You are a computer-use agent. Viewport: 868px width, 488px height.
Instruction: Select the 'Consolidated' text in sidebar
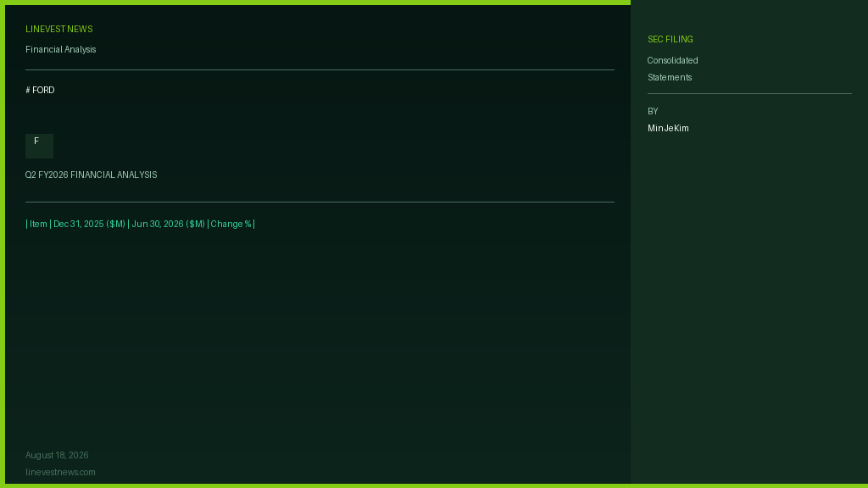point(672,61)
